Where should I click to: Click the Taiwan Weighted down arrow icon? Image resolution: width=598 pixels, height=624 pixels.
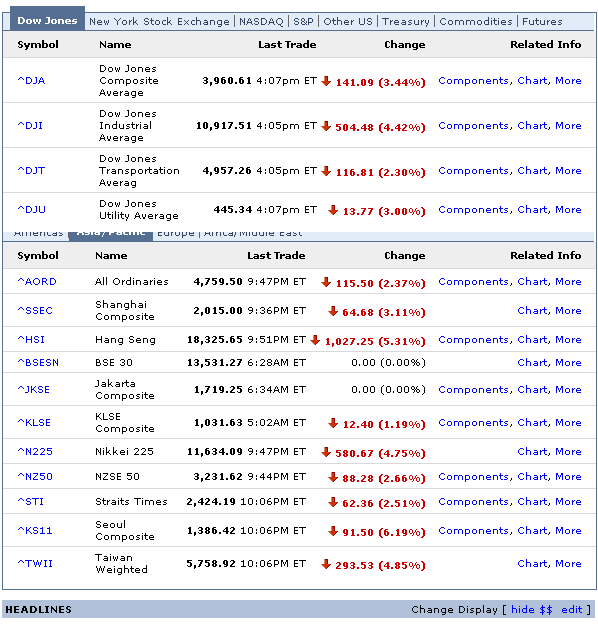click(326, 564)
